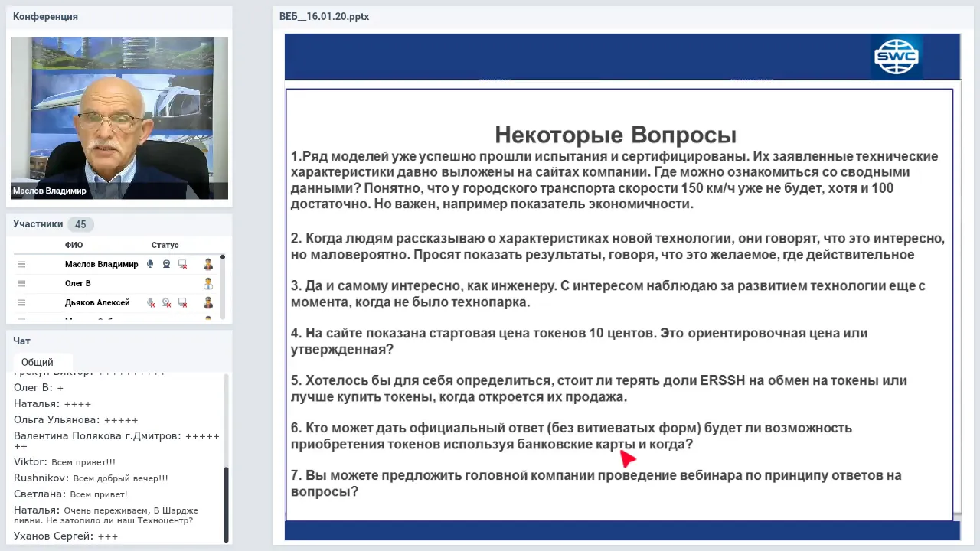Screen dimensions: 980x551
Task: Click Дьяков Алексей's moderator avatar icon
Action: [x=208, y=303]
